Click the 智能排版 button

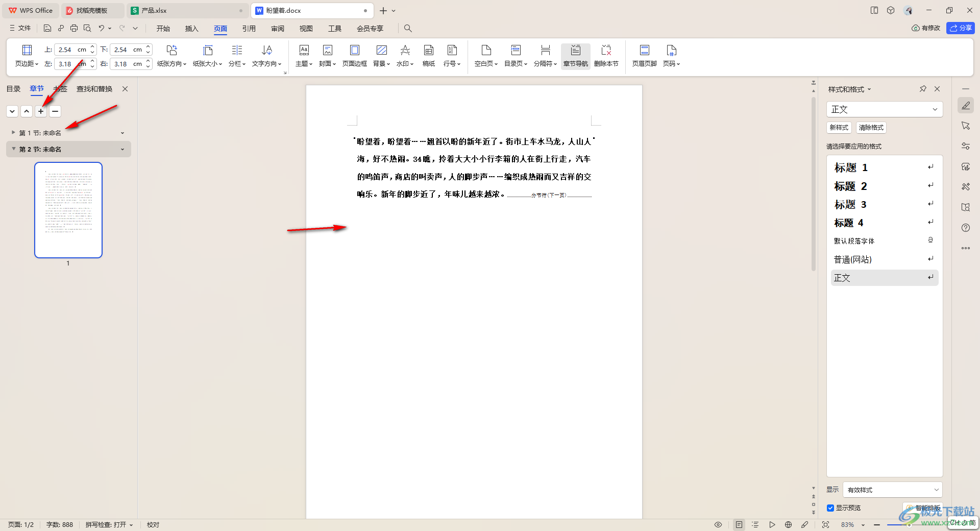point(923,508)
